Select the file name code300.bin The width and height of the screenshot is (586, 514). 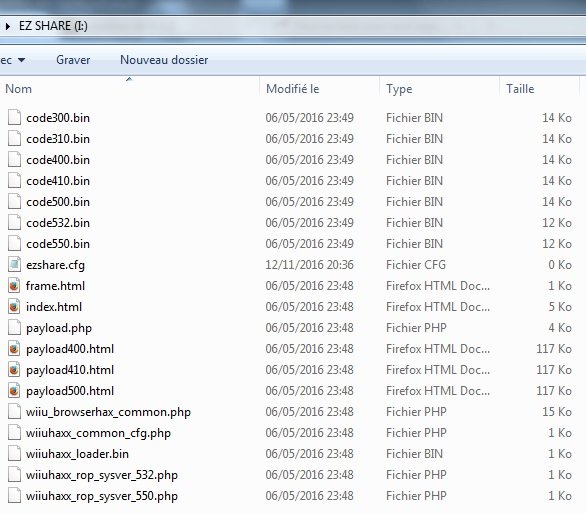click(58, 118)
